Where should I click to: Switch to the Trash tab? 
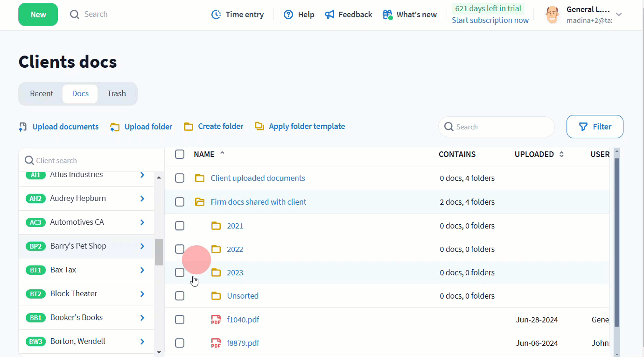coord(117,93)
